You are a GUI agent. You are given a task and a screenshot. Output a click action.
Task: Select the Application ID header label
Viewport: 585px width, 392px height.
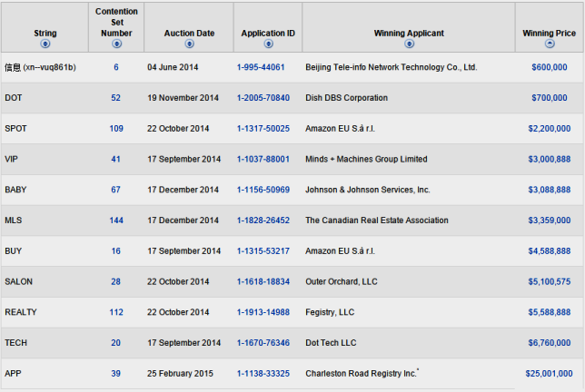tap(268, 34)
